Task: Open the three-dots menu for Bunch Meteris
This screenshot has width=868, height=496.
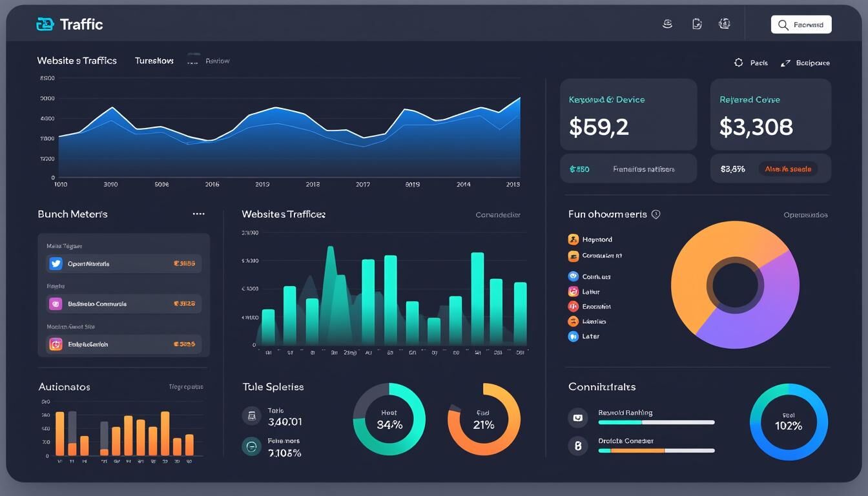Action: 198,214
